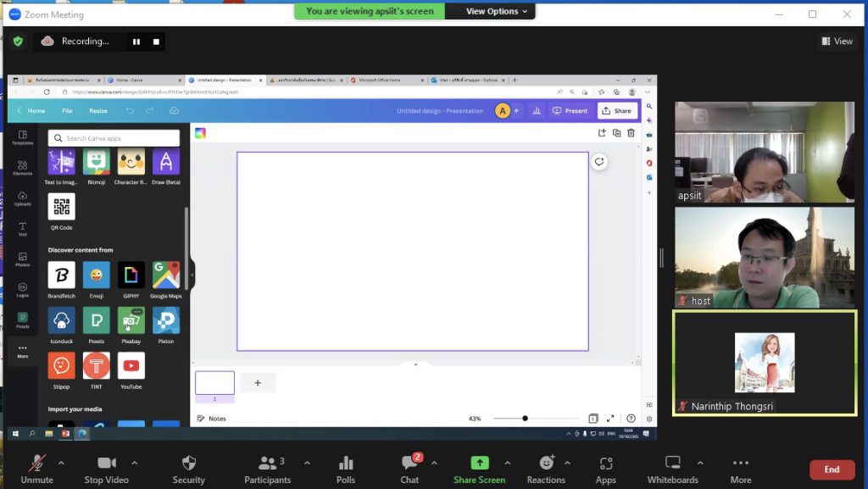868x489 pixels.
Task: Expand the arrow next to Share Screen
Action: (508, 463)
